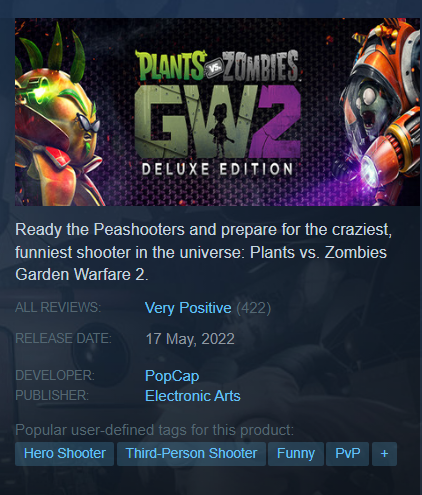Click the game description paragraph

[203, 252]
